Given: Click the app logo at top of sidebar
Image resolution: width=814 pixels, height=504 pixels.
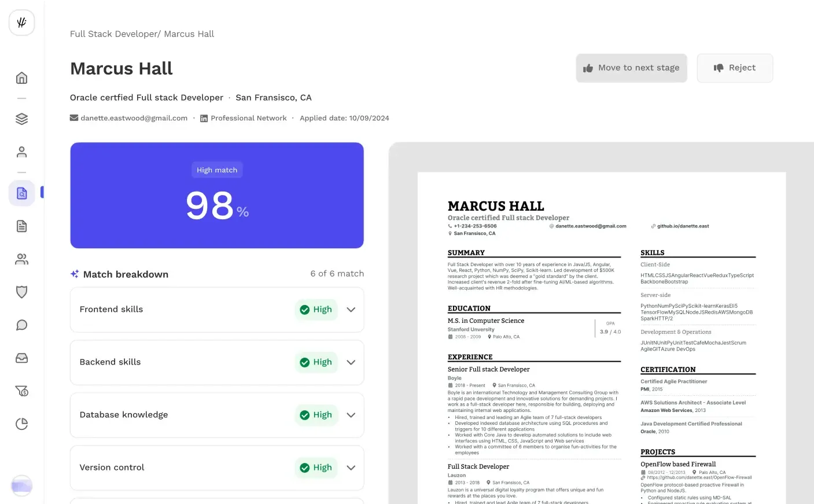Looking at the screenshot, I should (x=22, y=23).
